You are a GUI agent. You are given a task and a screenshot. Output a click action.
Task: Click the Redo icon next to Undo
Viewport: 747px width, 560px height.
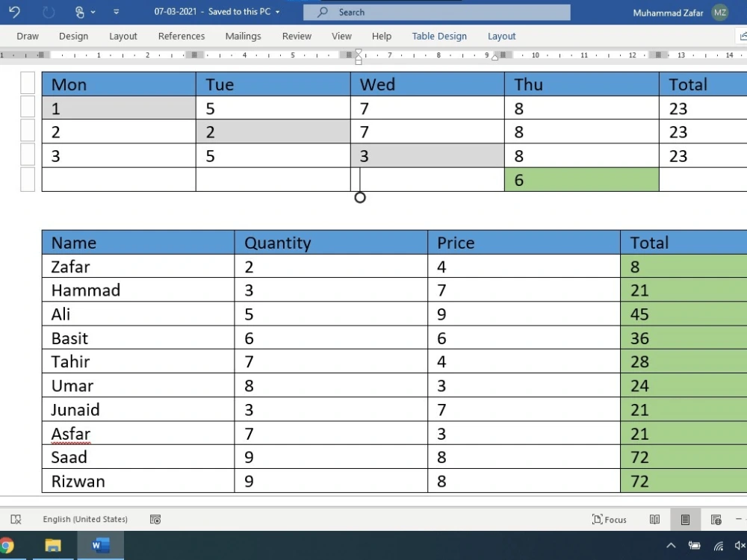tap(47, 11)
